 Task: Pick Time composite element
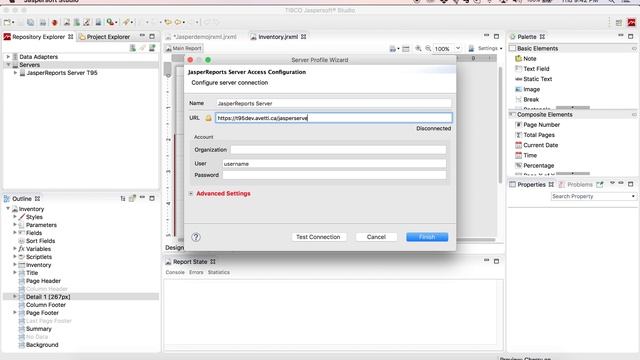tap(530, 155)
